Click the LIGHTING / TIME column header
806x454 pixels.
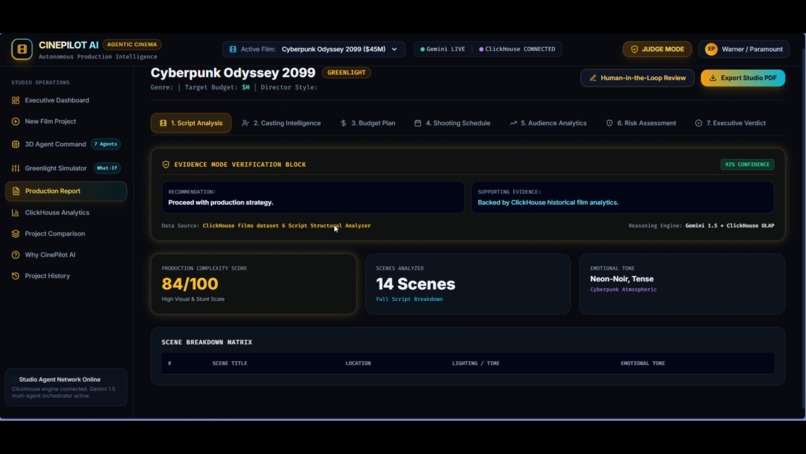tap(475, 364)
